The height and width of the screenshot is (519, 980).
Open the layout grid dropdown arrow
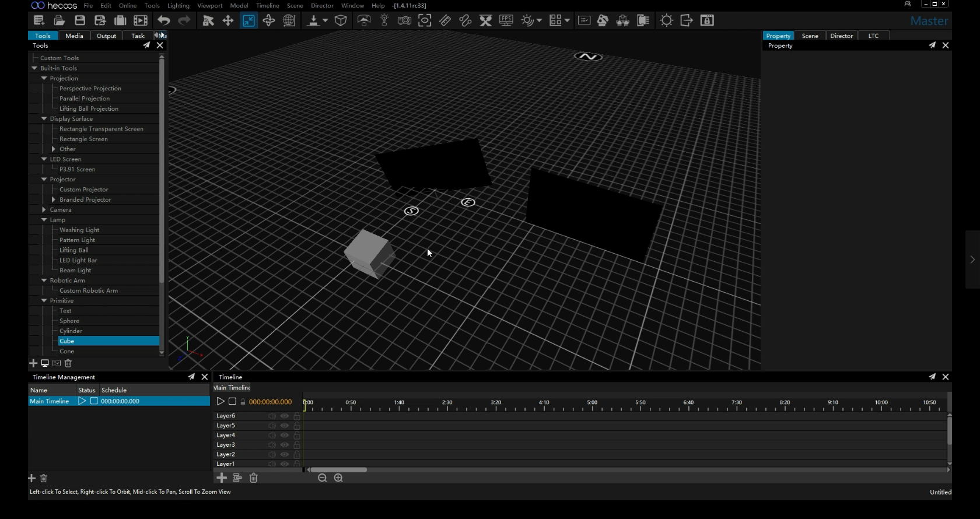(x=567, y=20)
